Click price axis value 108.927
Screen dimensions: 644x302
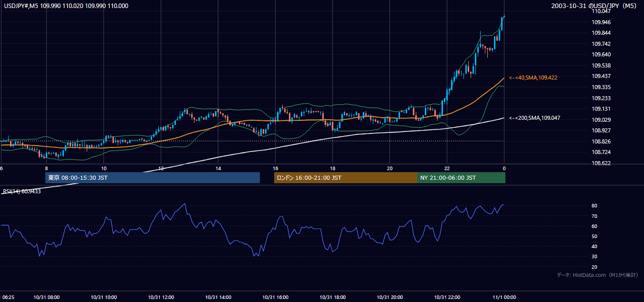click(x=602, y=130)
